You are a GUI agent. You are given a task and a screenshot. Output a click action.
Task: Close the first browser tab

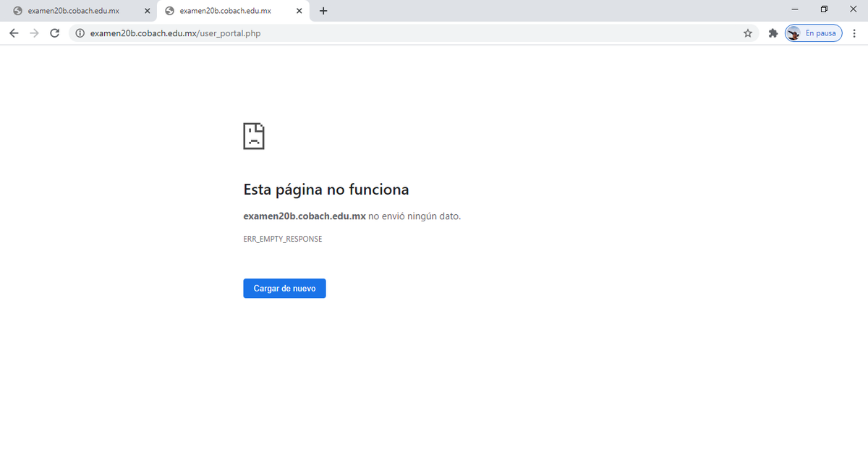(x=148, y=11)
